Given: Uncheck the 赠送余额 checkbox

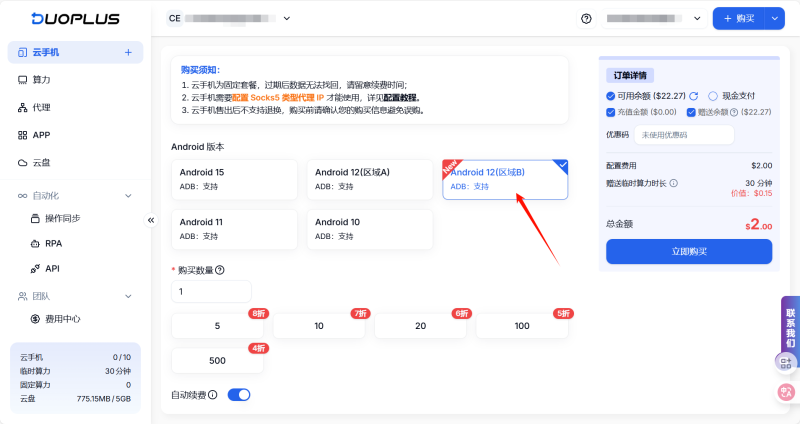Looking at the screenshot, I should tap(691, 112).
